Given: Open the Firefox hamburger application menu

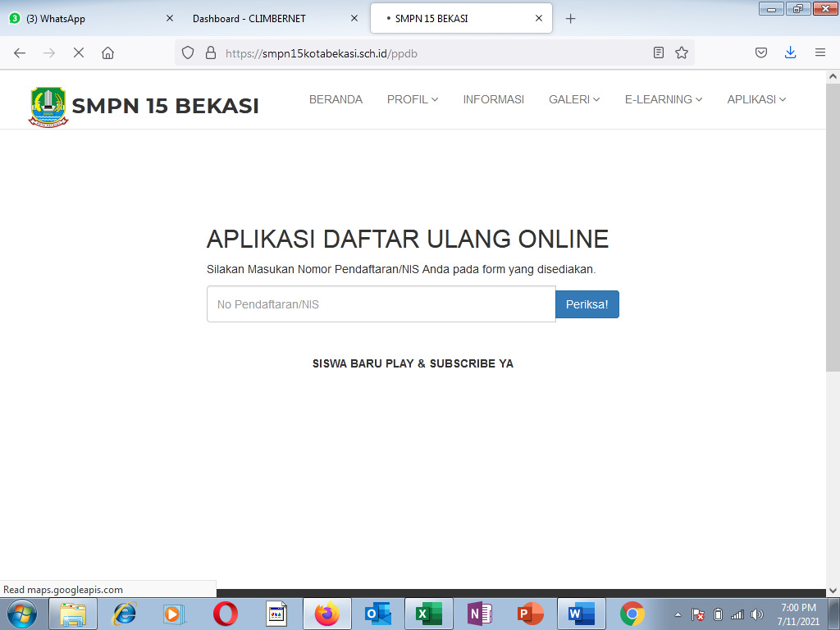Looking at the screenshot, I should (819, 52).
